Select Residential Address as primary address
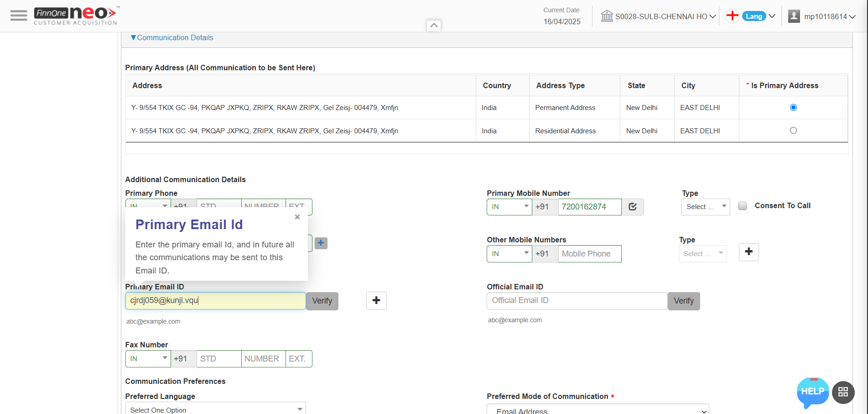Viewport: 868px width, 414px height. pos(793,131)
